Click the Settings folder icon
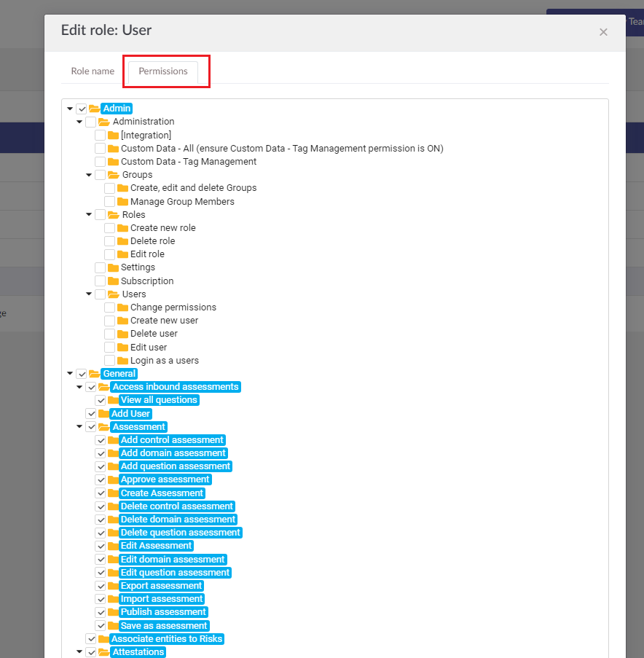This screenshot has width=644, height=658. click(113, 267)
